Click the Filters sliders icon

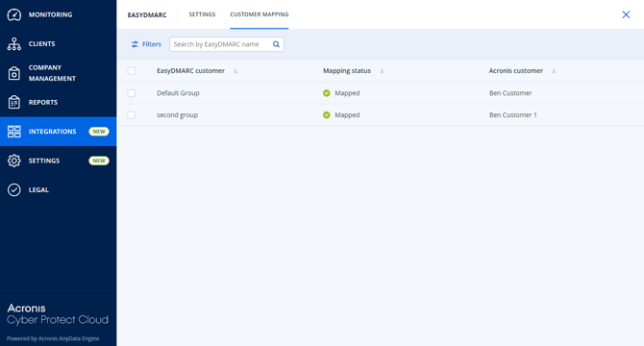click(x=135, y=44)
